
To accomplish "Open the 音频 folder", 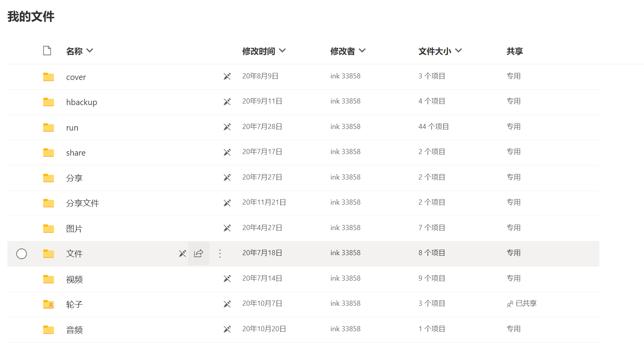I will pyautogui.click(x=74, y=330).
